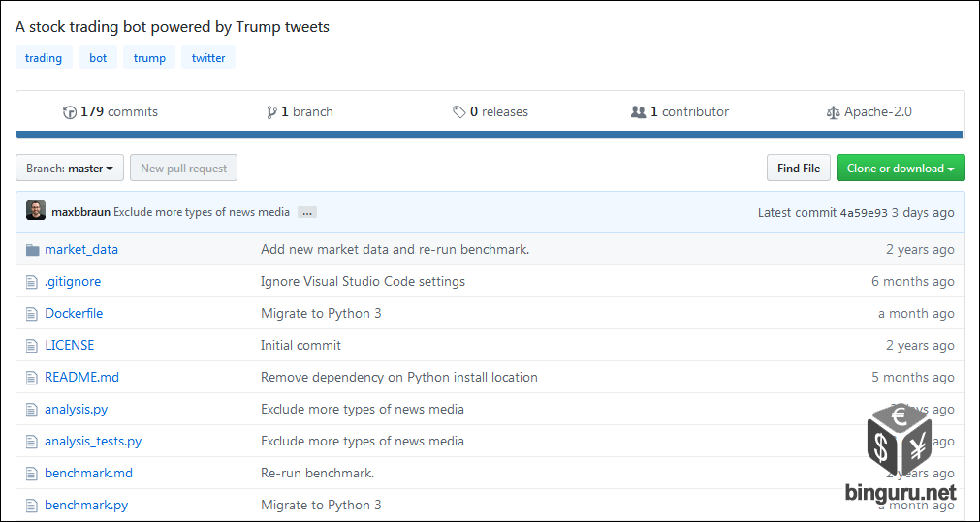
Task: Click the Find File button
Action: [x=799, y=168]
